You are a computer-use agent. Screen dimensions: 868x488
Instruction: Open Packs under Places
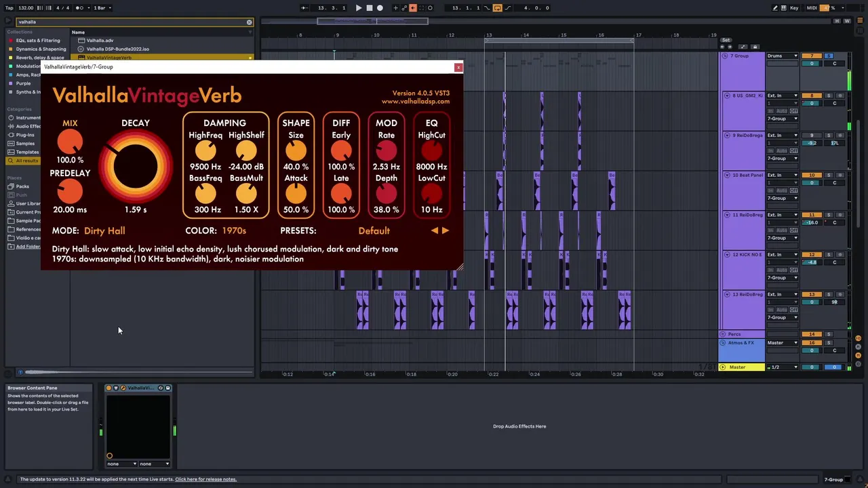tap(22, 186)
